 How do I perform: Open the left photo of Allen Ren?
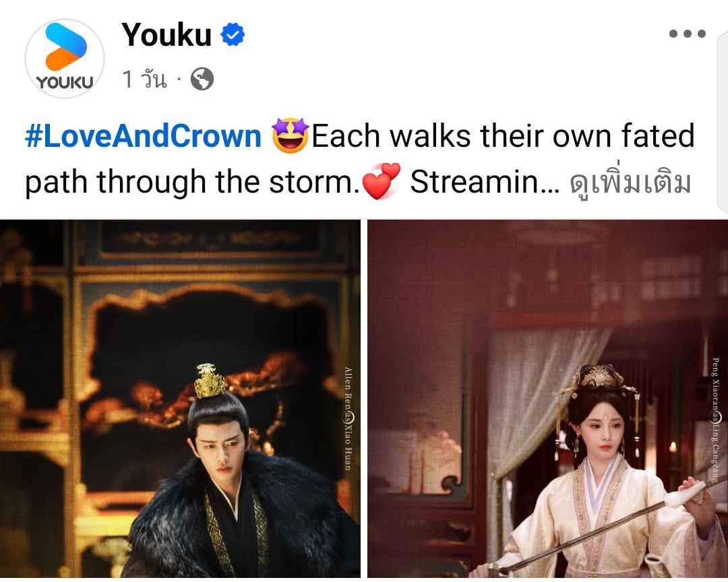(x=180, y=399)
